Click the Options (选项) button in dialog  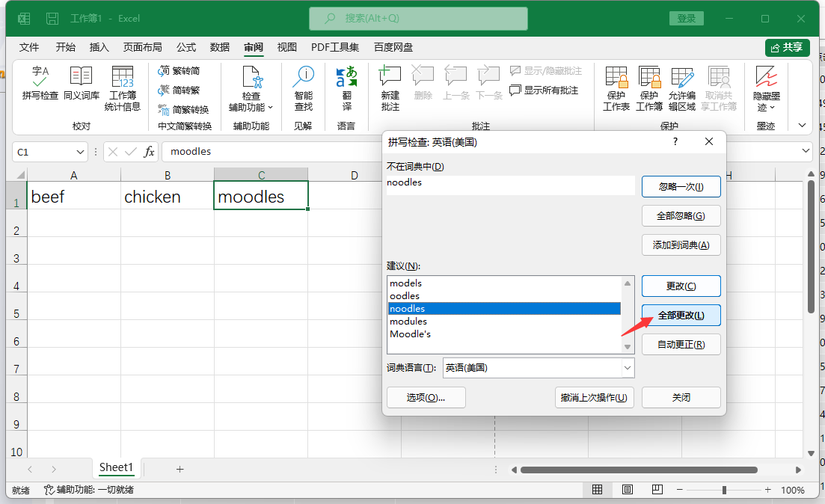426,398
